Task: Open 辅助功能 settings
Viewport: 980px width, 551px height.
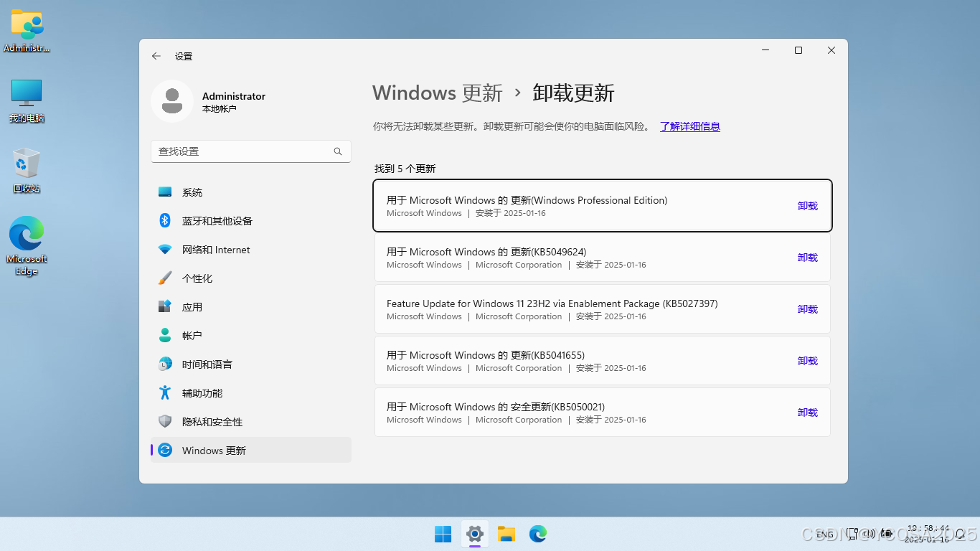Action: [x=251, y=393]
